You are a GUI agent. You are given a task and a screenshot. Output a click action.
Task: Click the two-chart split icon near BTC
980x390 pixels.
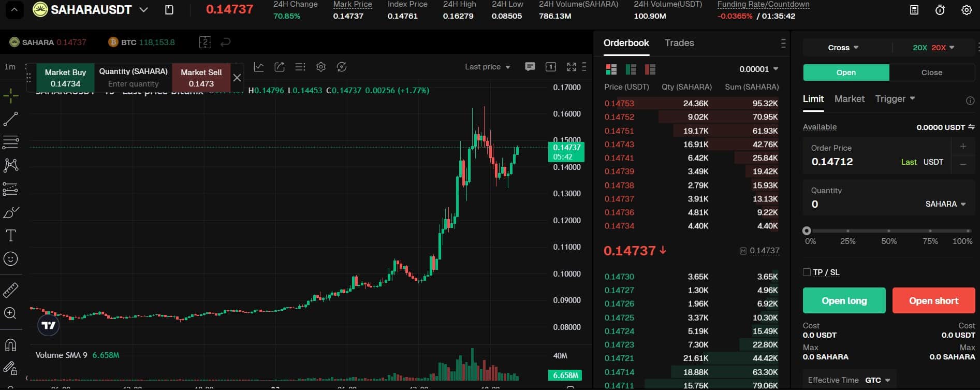pos(205,42)
